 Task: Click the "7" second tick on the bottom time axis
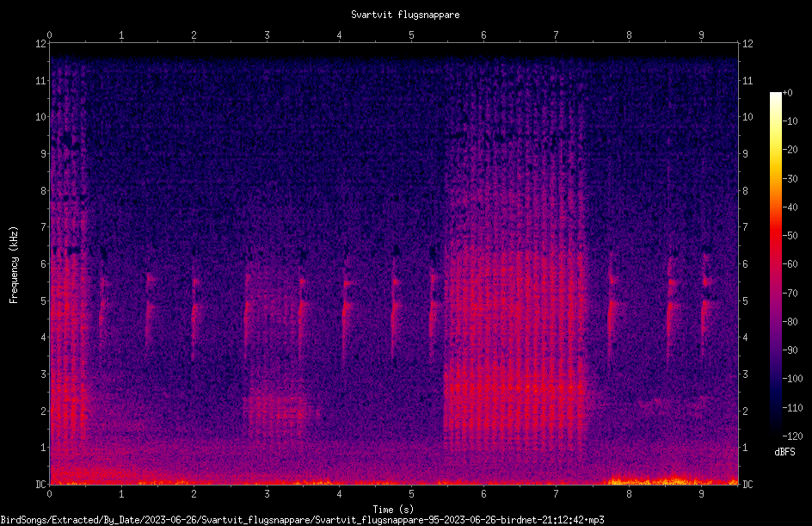pyautogui.click(x=557, y=494)
